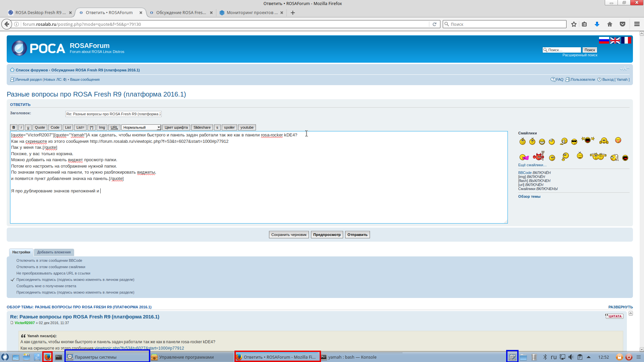The image size is (644, 362).
Task: Switch to 'Добавить вложения' tab
Action: 54,252
